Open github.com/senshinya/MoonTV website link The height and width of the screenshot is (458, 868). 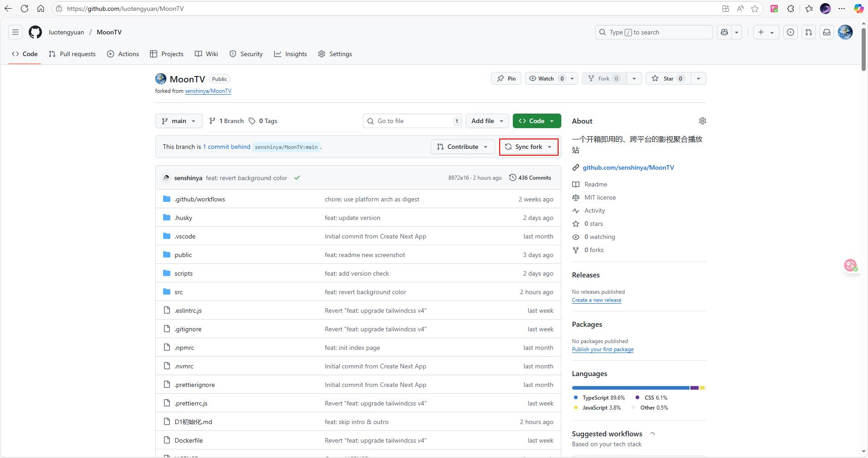pos(628,167)
